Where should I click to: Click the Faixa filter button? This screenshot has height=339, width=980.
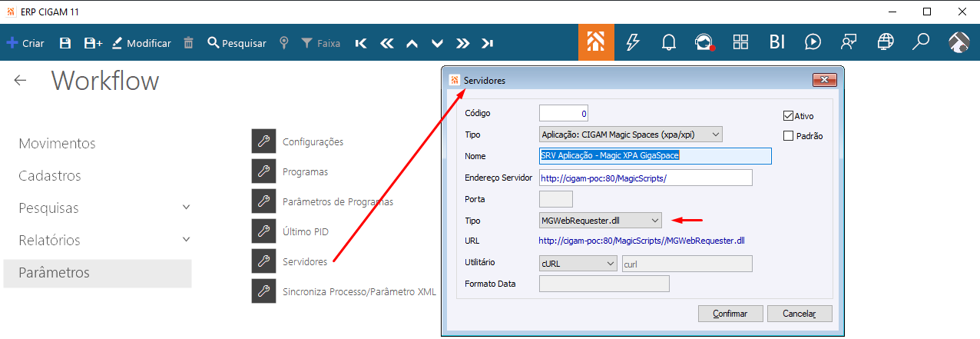[320, 43]
